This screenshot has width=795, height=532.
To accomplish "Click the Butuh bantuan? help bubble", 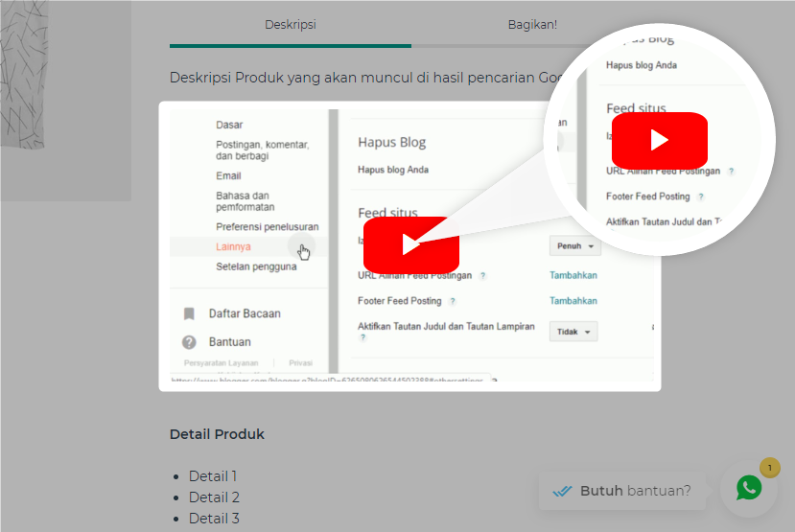I will 622,491.
